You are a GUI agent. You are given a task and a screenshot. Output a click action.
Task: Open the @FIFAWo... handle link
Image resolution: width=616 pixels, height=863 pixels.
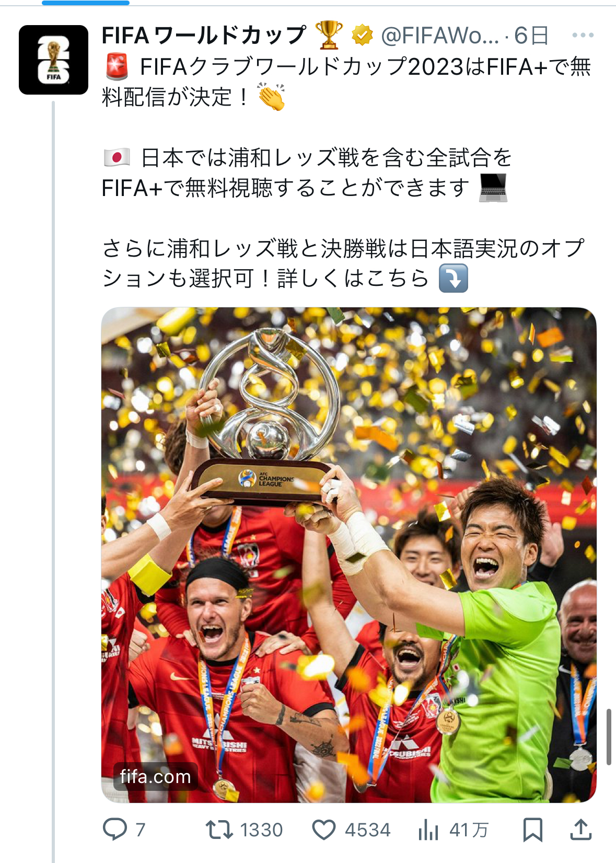tap(440, 36)
